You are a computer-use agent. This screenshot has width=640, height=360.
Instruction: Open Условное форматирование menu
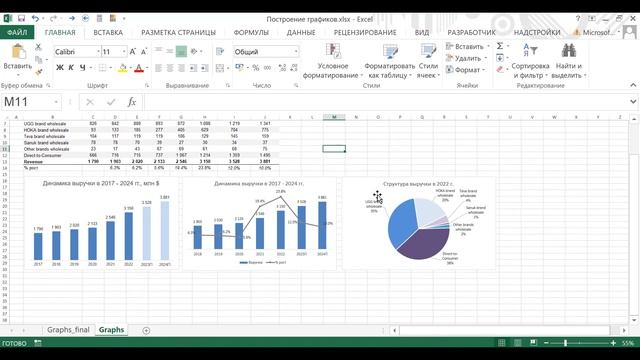(333, 61)
